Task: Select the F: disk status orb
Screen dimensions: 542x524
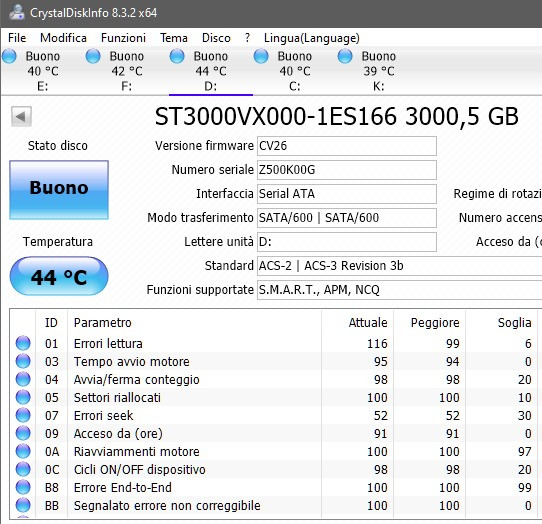Action: [x=93, y=56]
